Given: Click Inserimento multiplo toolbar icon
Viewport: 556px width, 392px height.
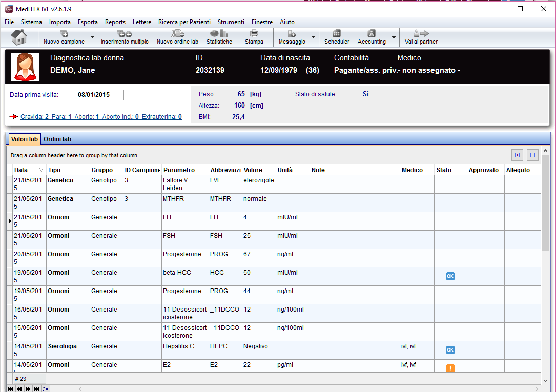Looking at the screenshot, I should [125, 37].
